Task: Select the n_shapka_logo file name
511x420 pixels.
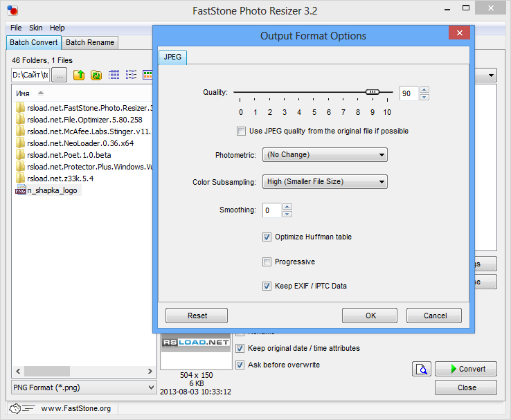Action: (x=52, y=190)
